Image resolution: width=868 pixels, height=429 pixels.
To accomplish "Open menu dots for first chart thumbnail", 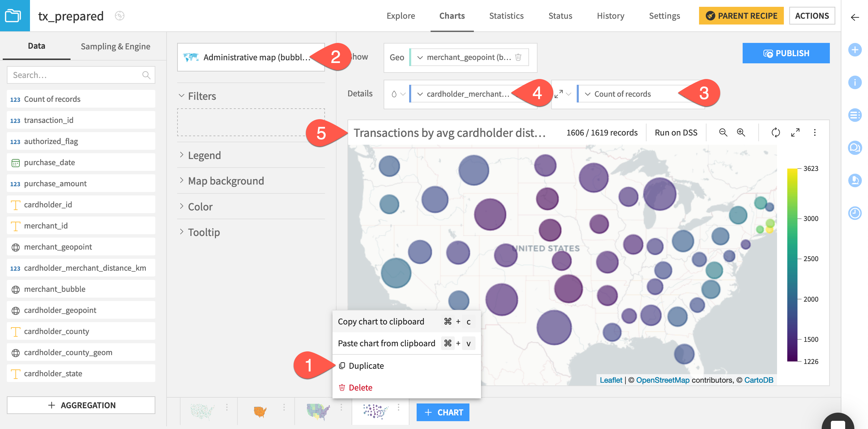I will click(227, 407).
